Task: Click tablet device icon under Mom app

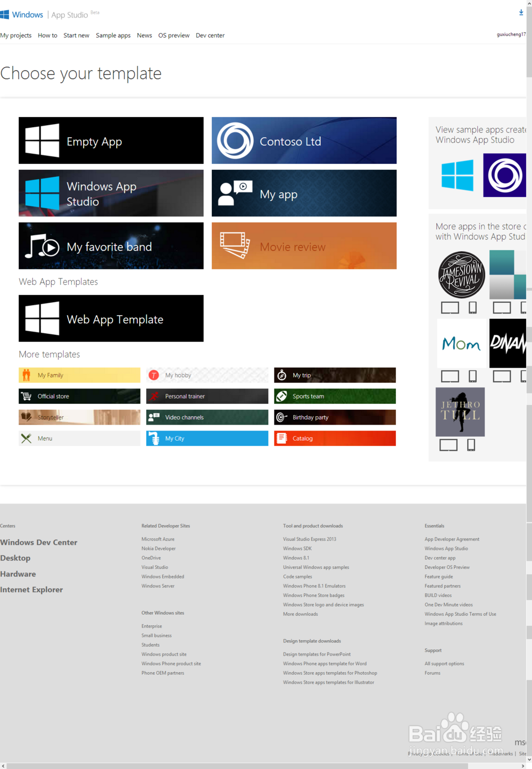Action: [x=450, y=377]
